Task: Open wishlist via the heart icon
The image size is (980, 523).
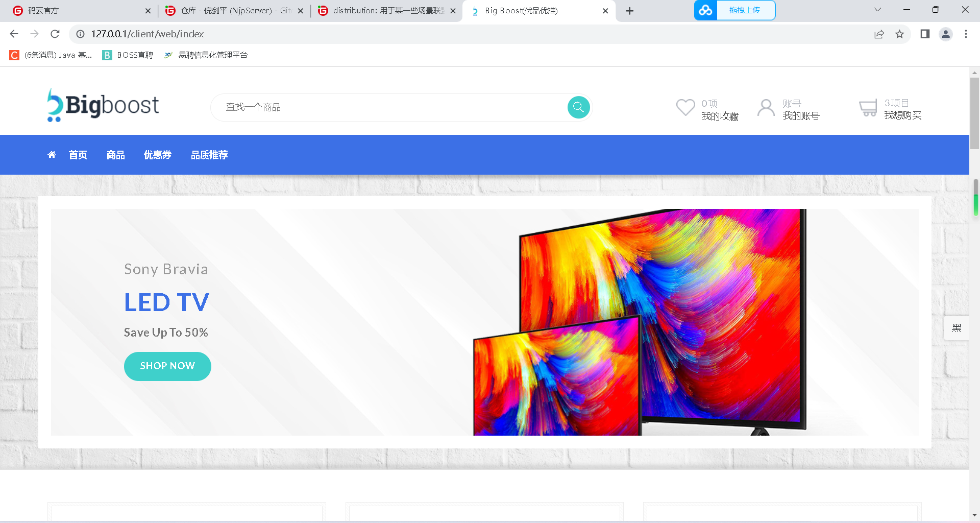Action: click(x=685, y=108)
